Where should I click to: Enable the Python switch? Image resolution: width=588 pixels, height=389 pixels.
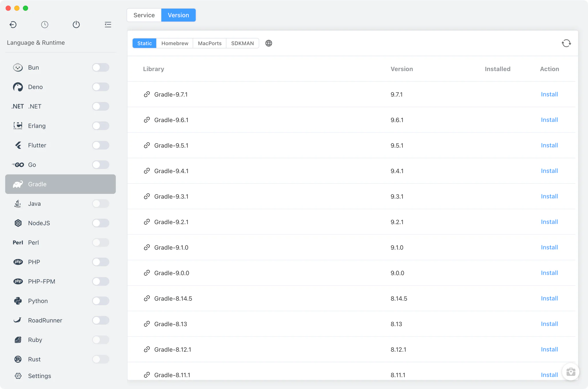tap(100, 301)
